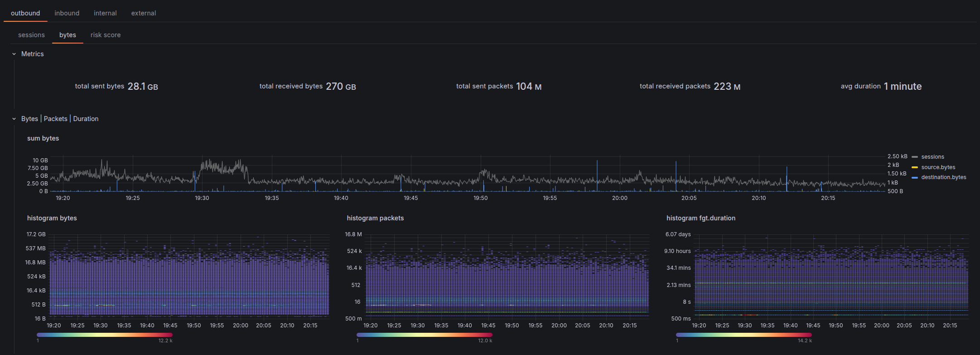
Task: Toggle destination.bytes series in legend
Action: click(x=943, y=177)
